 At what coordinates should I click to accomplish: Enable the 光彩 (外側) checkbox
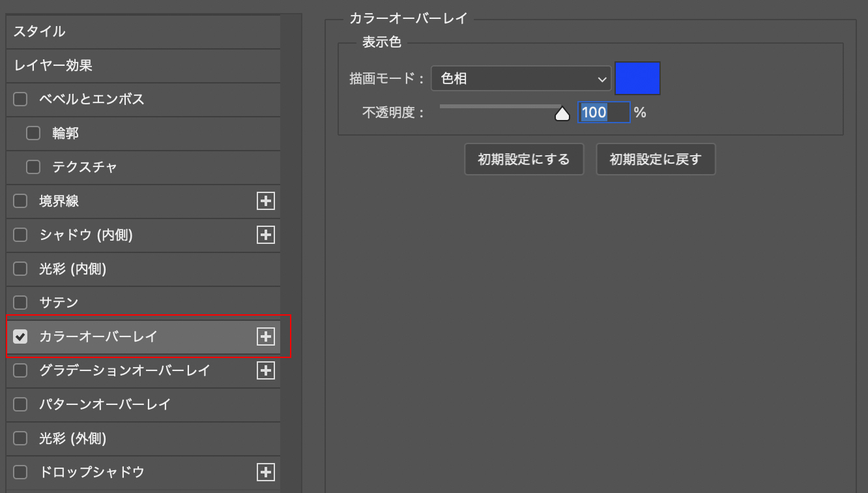(x=20, y=438)
